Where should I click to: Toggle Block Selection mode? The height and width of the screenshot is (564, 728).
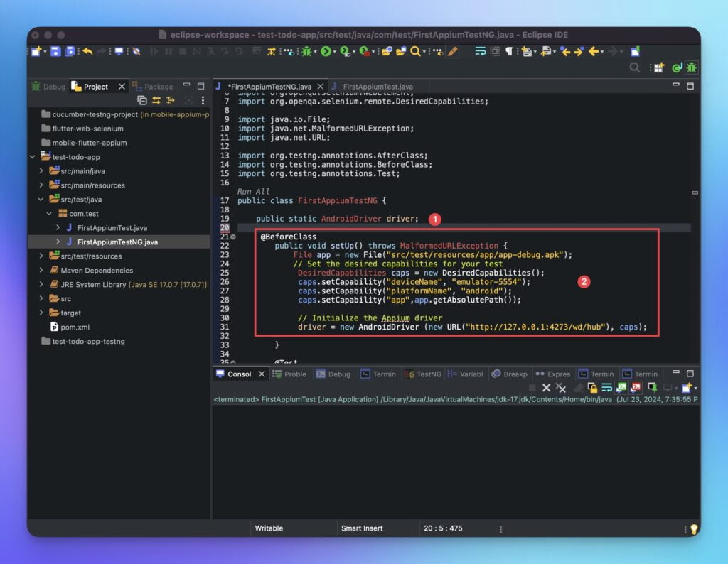tap(495, 51)
